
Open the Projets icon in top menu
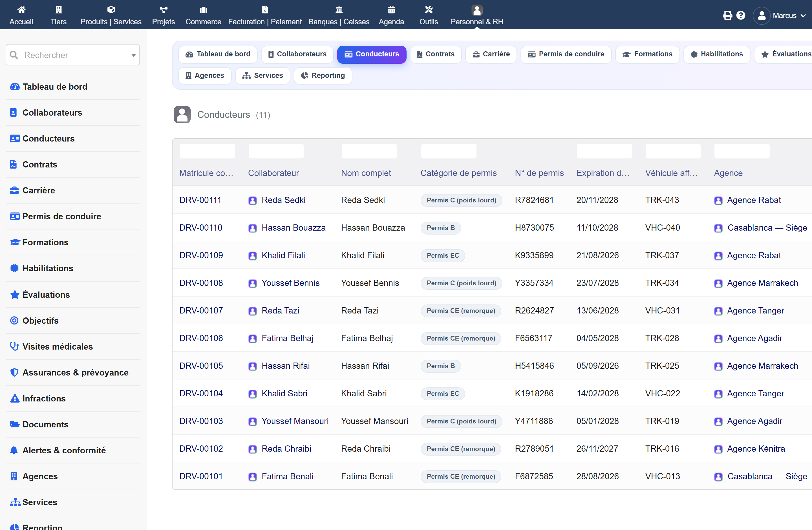pyautogui.click(x=164, y=10)
